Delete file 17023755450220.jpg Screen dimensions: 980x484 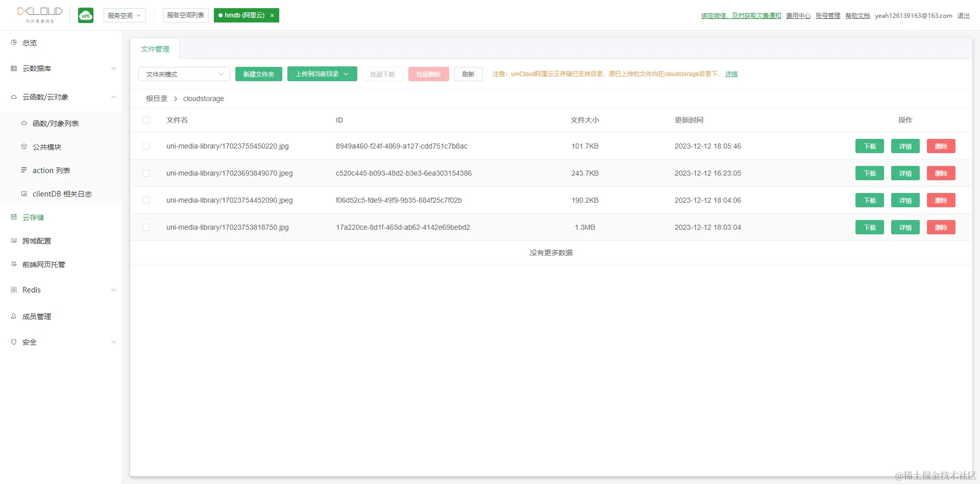tap(941, 146)
